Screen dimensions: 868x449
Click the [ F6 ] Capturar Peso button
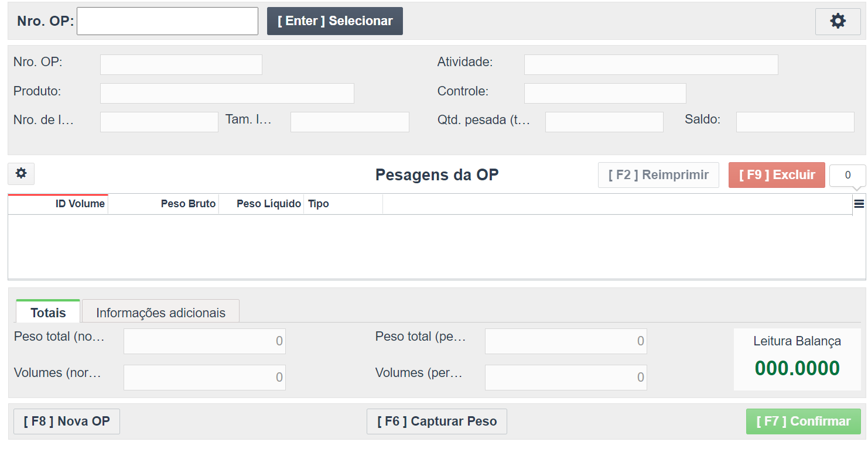[x=437, y=421]
